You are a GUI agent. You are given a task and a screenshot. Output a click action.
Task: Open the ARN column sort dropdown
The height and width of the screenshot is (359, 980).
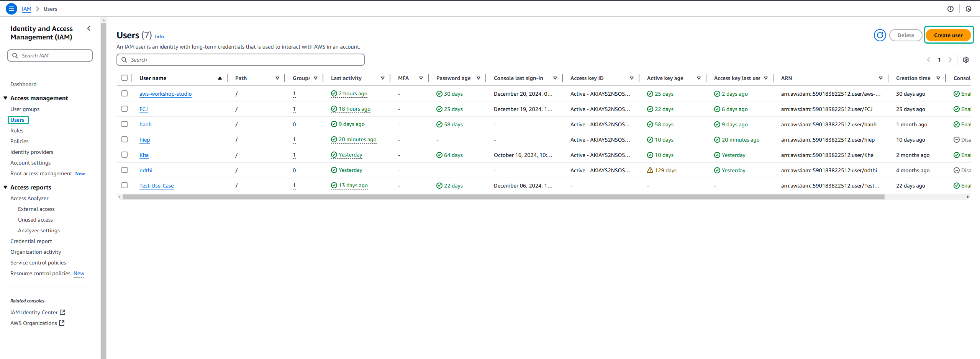pos(880,78)
